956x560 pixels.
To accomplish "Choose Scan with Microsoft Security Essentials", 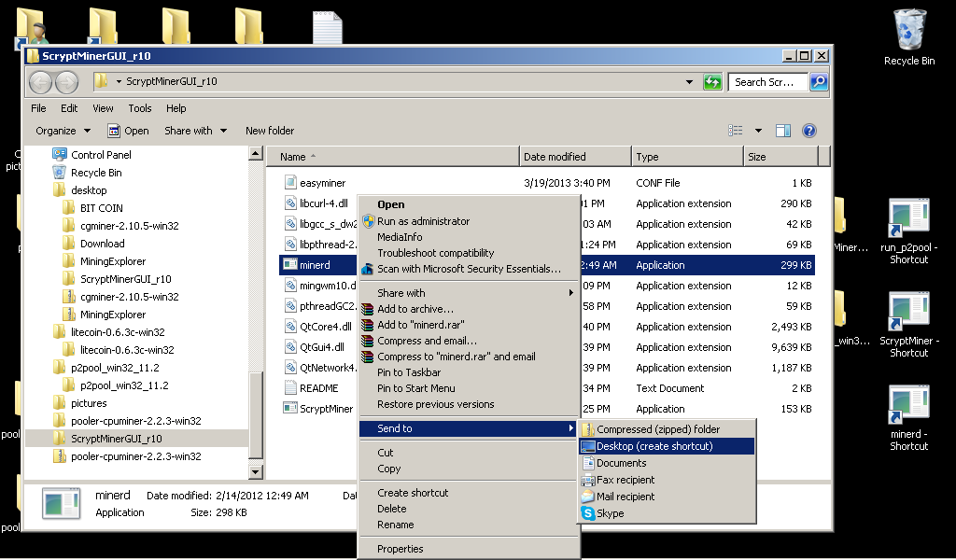I will click(x=469, y=269).
